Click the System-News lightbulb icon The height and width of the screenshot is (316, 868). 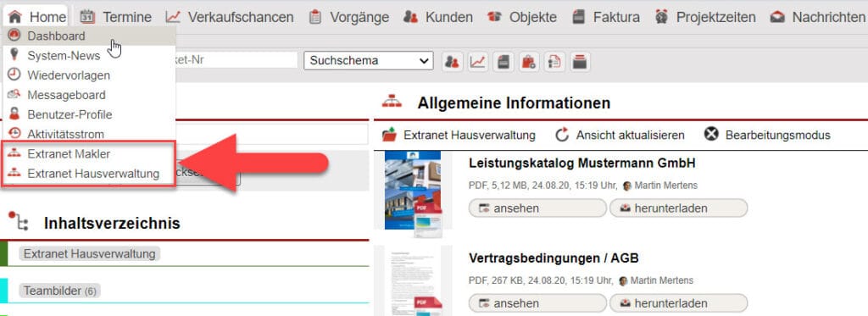point(14,55)
